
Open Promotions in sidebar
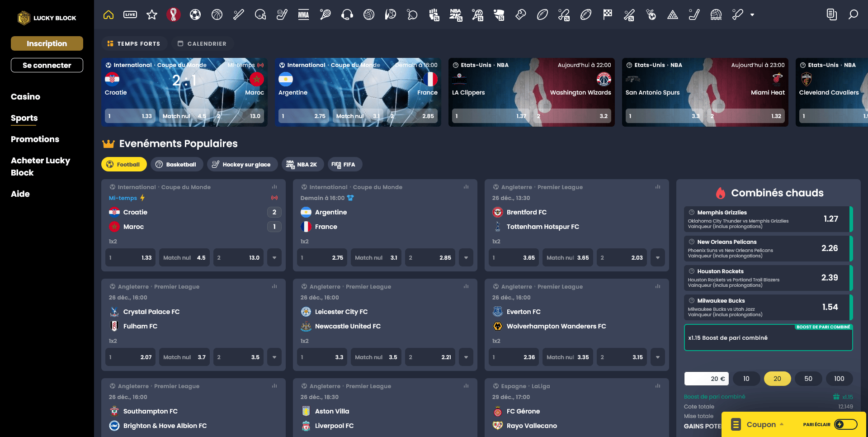tap(35, 139)
